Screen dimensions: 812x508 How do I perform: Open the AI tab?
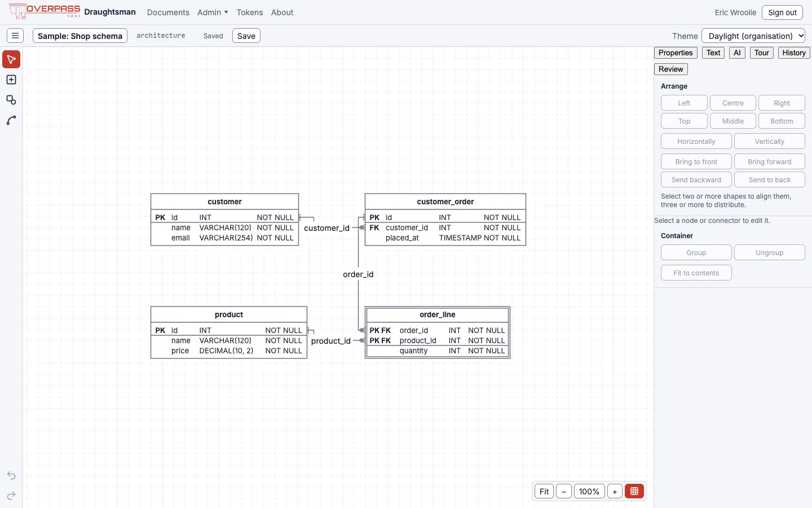coord(737,52)
